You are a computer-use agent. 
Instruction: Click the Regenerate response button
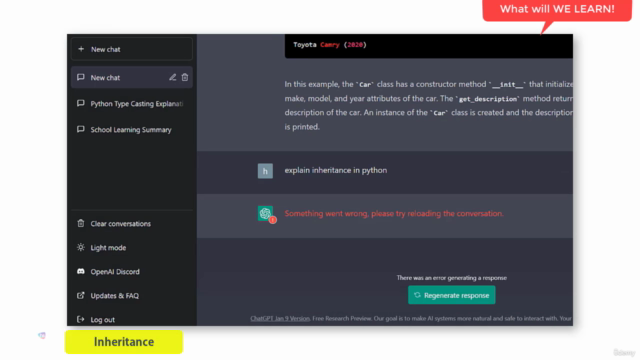451,295
